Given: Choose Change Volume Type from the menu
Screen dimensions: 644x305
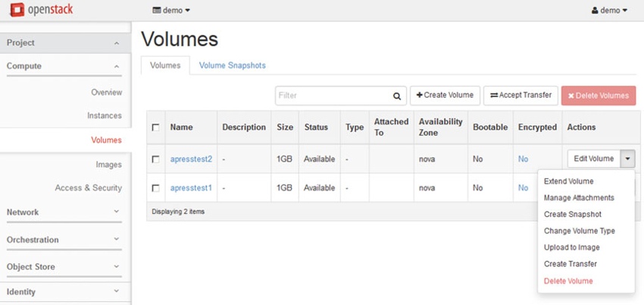Looking at the screenshot, I should click(580, 231).
